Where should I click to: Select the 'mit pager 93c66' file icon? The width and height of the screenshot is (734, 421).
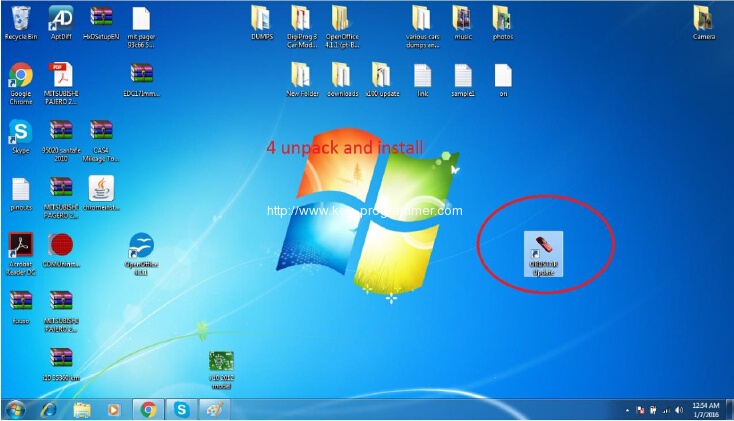click(141, 27)
